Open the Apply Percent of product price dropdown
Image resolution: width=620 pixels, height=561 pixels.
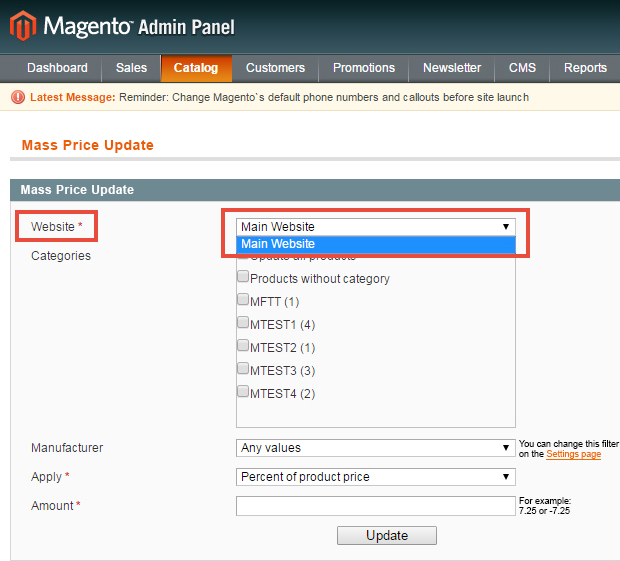(376, 477)
